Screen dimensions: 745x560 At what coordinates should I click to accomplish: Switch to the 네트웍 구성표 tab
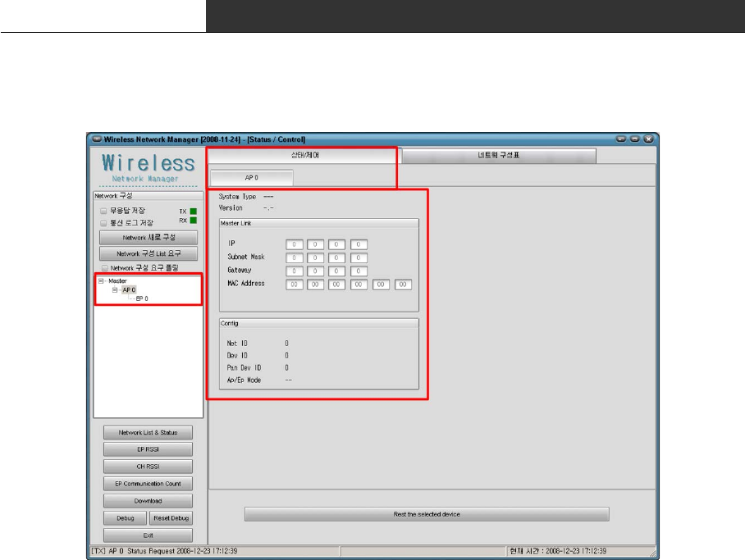click(x=499, y=155)
